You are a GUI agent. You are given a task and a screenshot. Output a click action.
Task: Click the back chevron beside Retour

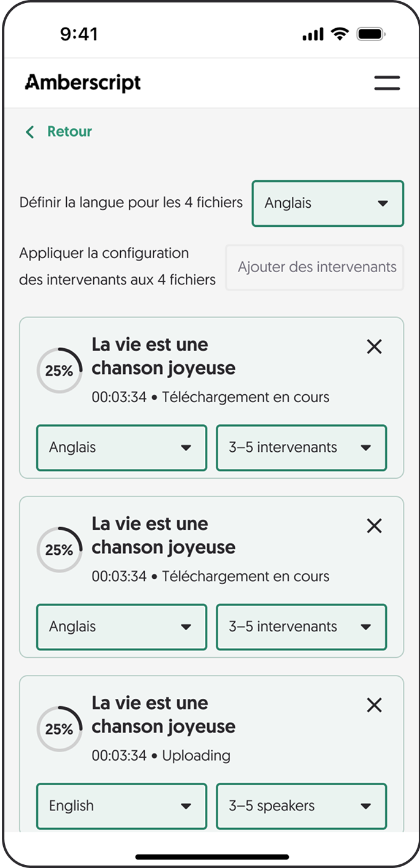pos(29,132)
